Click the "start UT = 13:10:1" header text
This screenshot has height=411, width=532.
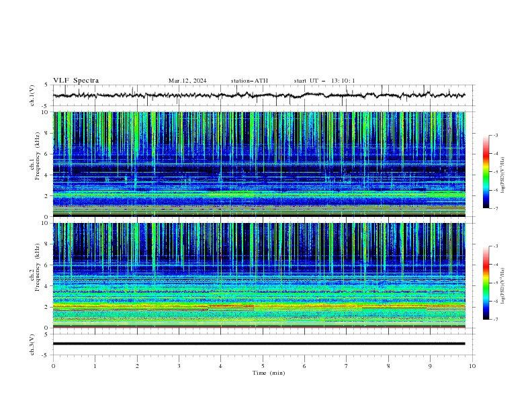324,81
